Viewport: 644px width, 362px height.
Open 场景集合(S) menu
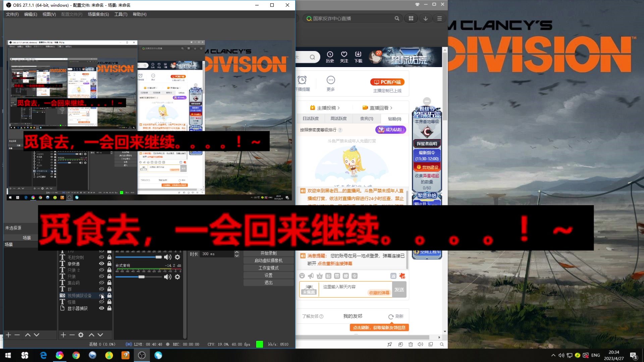[98, 14]
